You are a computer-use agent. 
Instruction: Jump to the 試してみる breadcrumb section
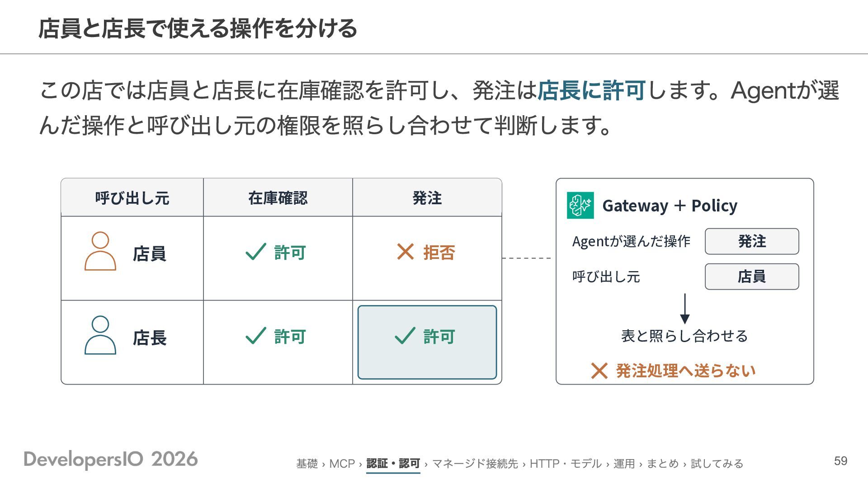[x=717, y=464]
